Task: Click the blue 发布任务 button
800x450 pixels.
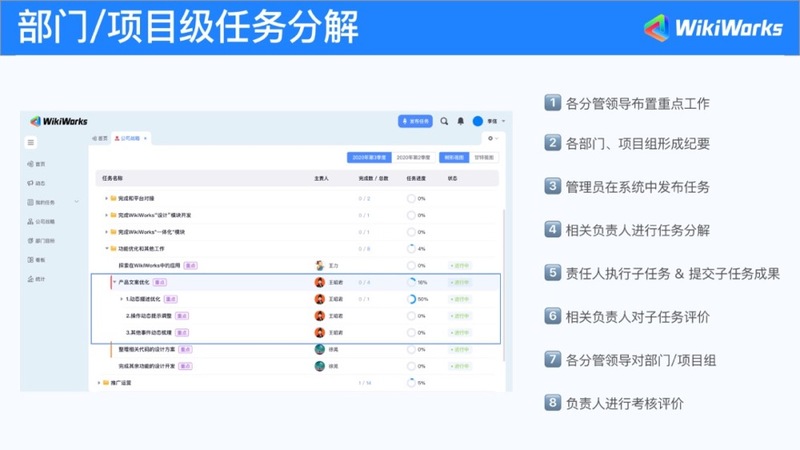Action: [x=415, y=121]
